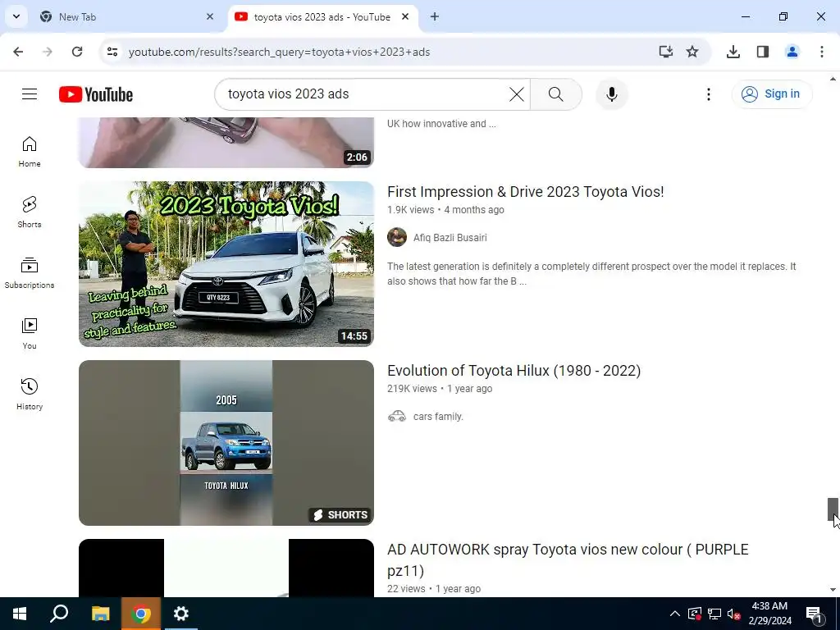840x630 pixels.
Task: Clear the search box with the X icon
Action: (x=517, y=94)
